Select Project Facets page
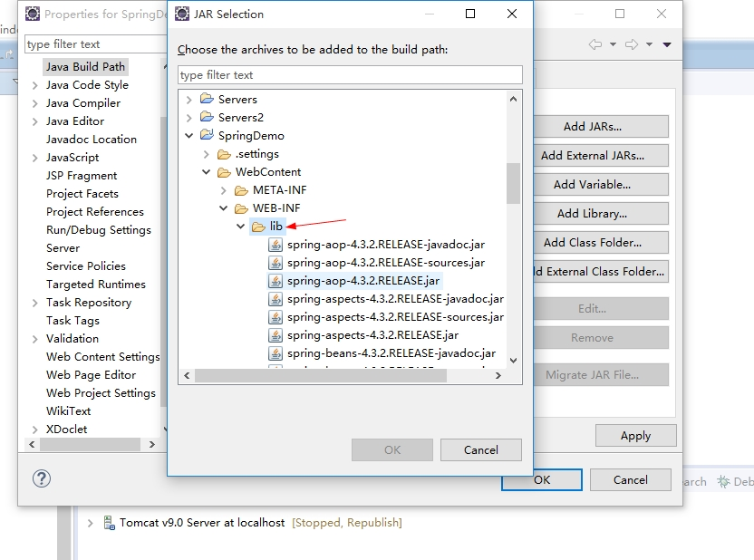This screenshot has width=754, height=560. pyautogui.click(x=82, y=194)
